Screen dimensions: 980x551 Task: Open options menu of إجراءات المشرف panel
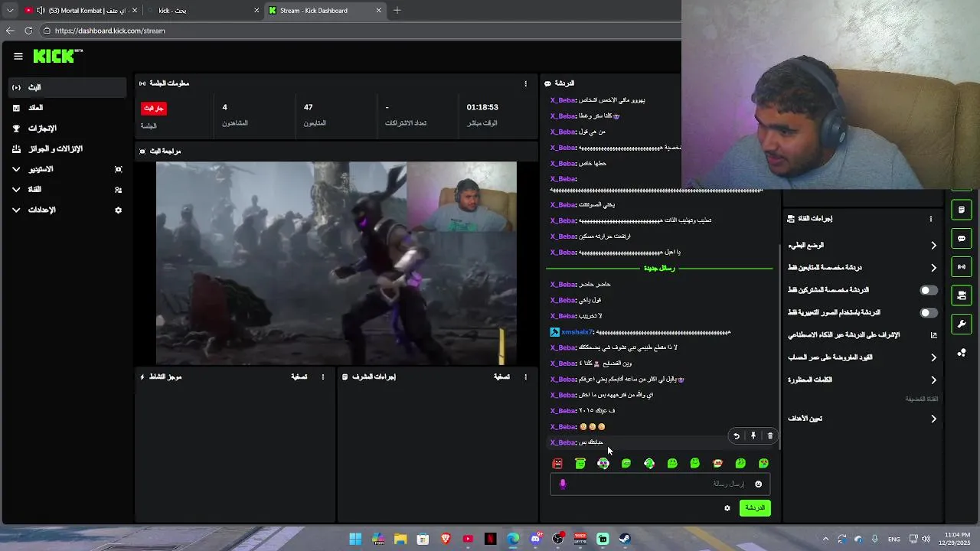point(525,377)
